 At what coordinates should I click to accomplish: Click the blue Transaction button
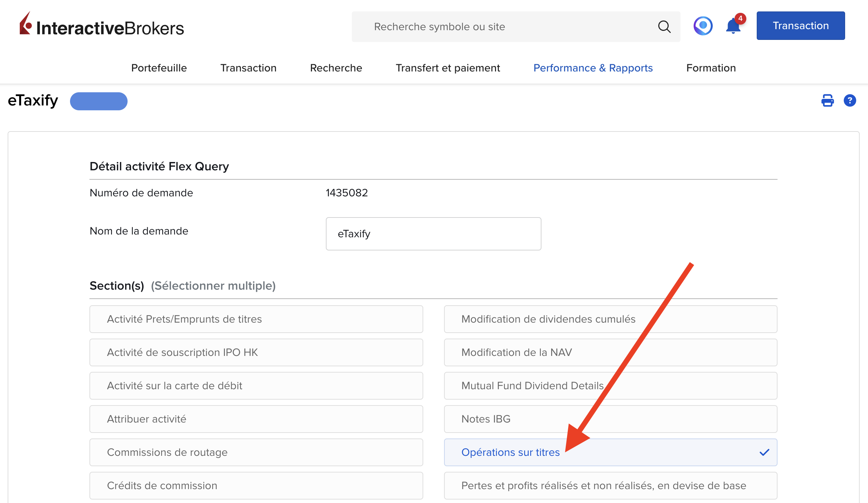click(801, 26)
